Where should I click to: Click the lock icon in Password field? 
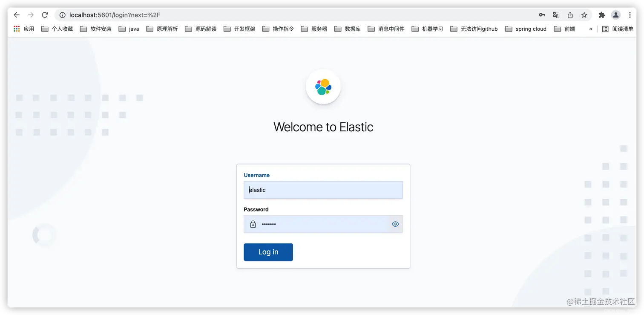point(253,224)
